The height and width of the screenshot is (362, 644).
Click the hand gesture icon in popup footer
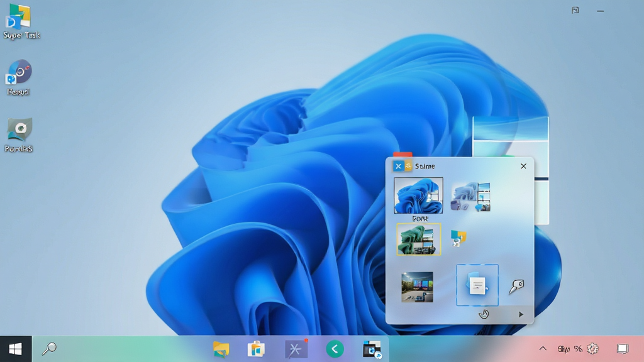[x=484, y=314]
